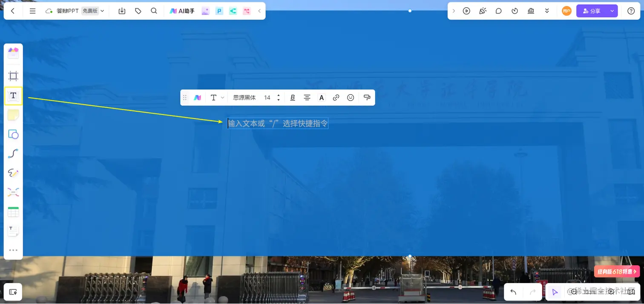Click the purple 分享 share button
The height and width of the screenshot is (304, 644).
[592, 11]
